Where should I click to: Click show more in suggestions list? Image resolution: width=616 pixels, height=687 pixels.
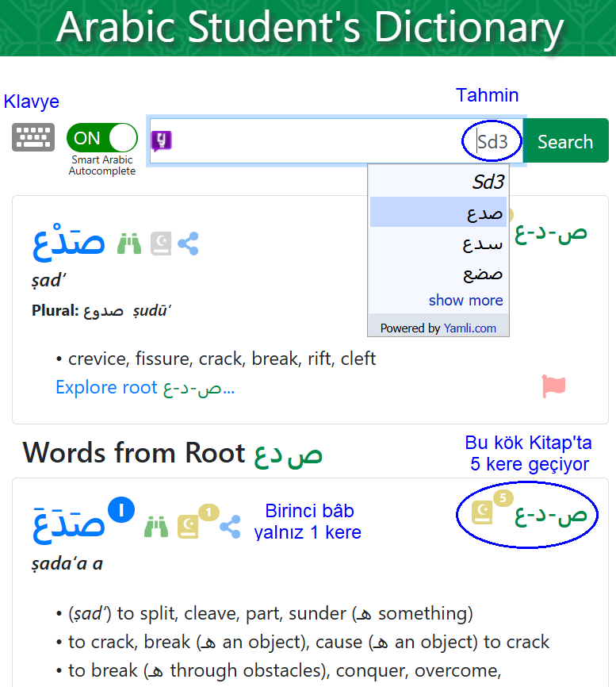point(466,300)
